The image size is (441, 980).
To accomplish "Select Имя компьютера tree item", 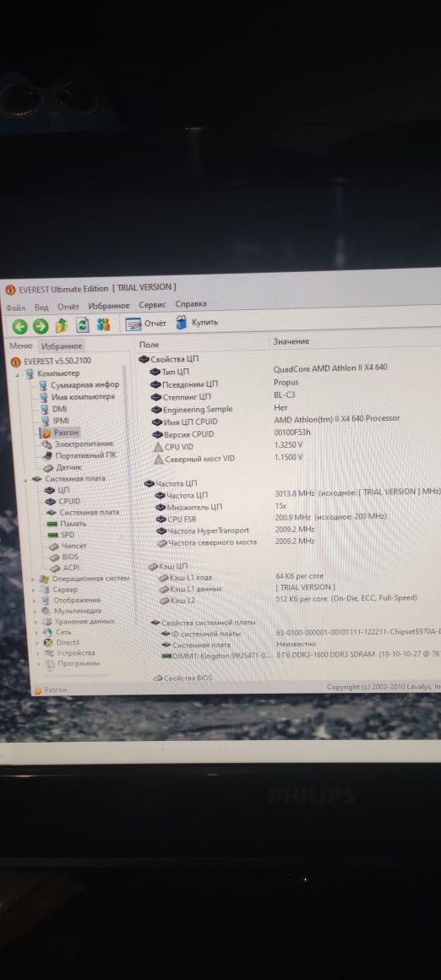I will tap(77, 397).
